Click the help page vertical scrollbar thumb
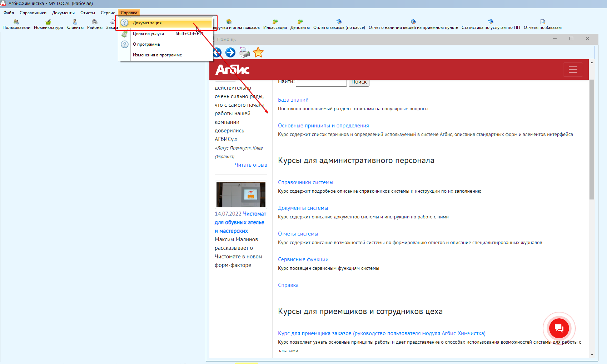Screen dimensions: 607x364 tap(592, 139)
